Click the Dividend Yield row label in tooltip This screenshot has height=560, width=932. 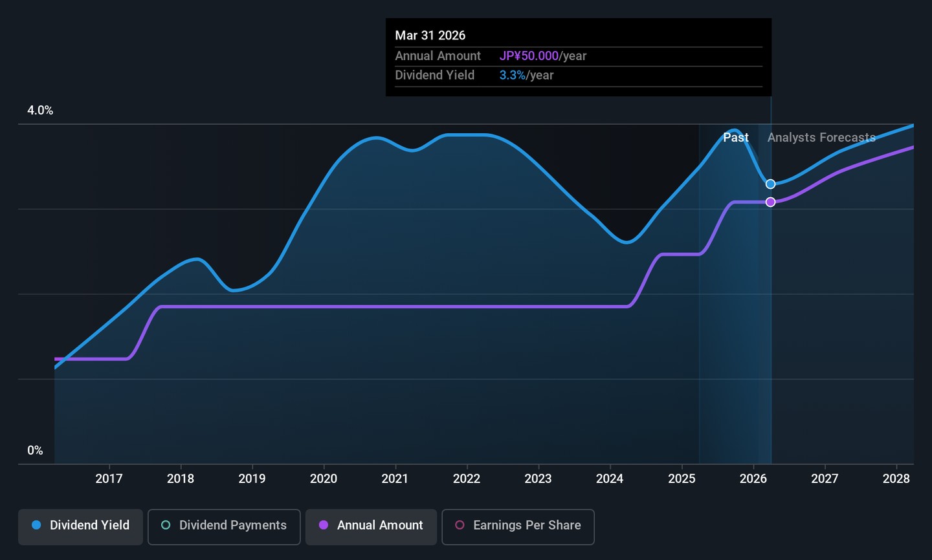[435, 76]
